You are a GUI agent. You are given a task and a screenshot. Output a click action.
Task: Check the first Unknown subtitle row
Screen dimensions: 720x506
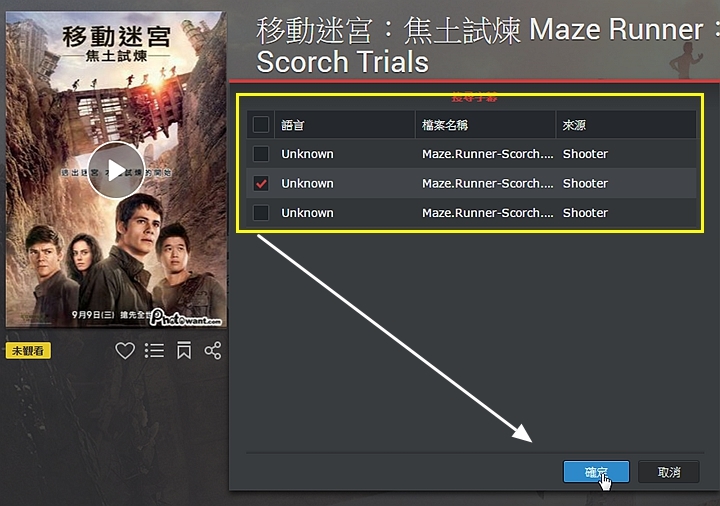pyautogui.click(x=261, y=154)
